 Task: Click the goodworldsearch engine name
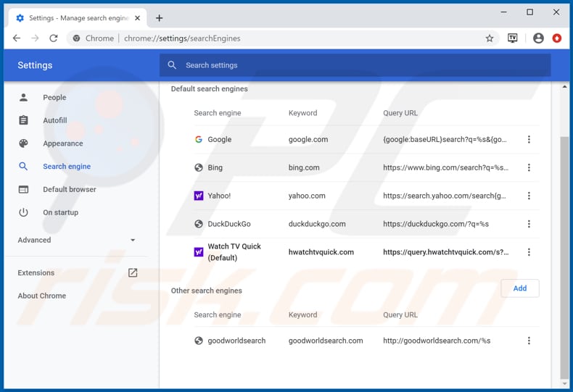(x=236, y=340)
